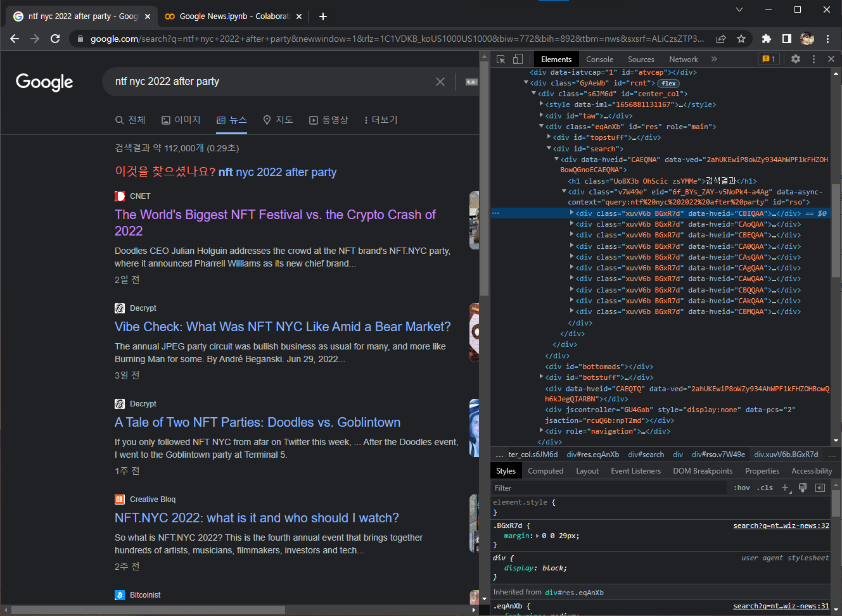Open the CNET NFT Festival vs. Crypto Crash article

[x=275, y=223]
